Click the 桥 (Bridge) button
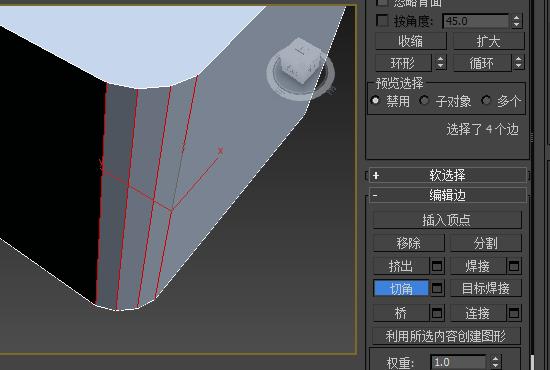Viewport: 550px width, 370px height. click(x=401, y=313)
